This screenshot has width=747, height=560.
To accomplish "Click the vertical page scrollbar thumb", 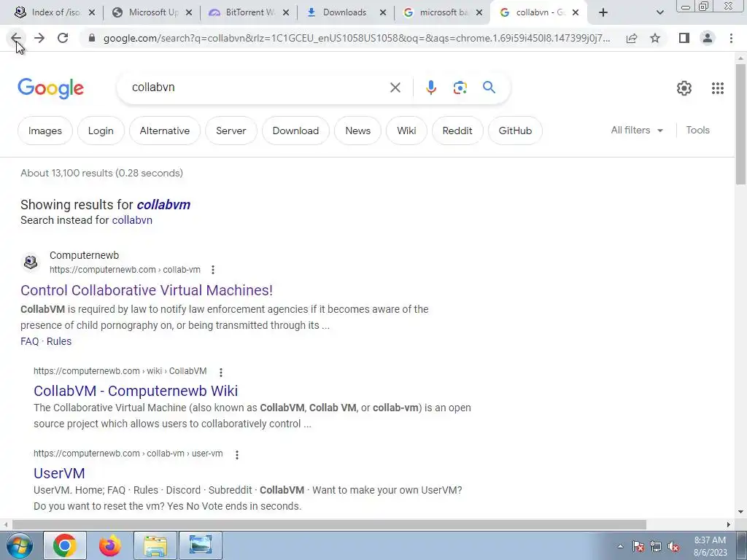I will 740,124.
